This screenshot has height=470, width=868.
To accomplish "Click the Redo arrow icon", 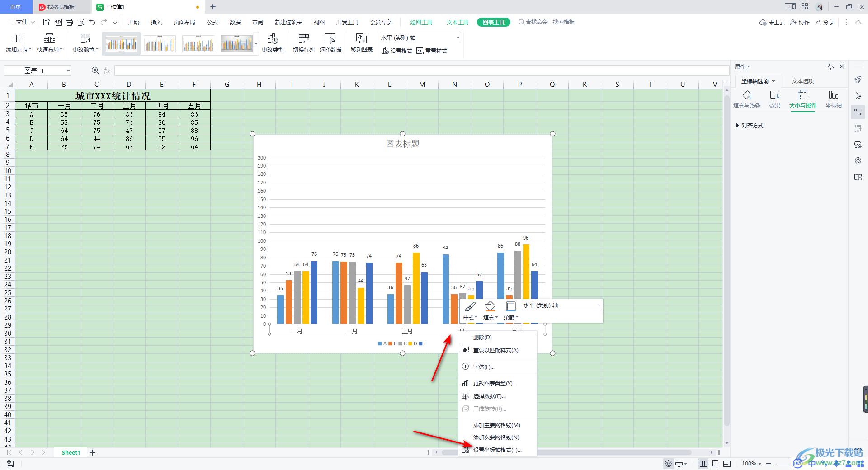I will pyautogui.click(x=104, y=22).
